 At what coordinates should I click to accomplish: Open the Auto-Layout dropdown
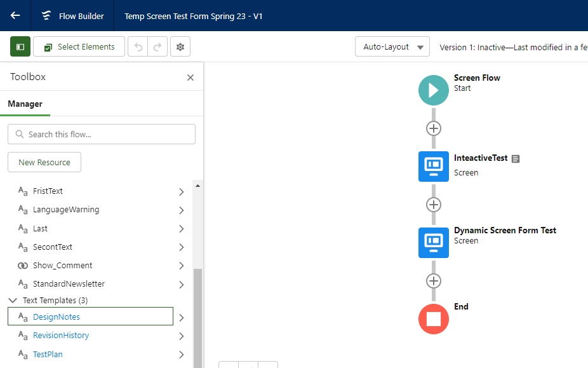click(x=392, y=46)
